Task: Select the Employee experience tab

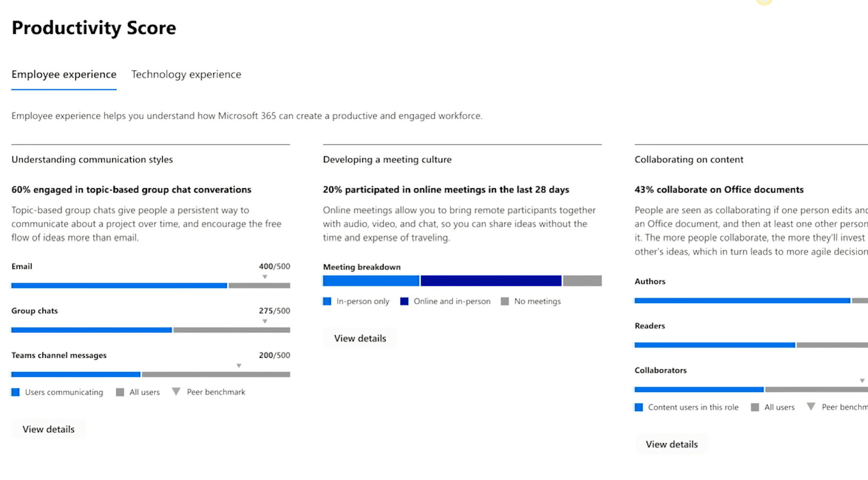Action: (x=64, y=74)
